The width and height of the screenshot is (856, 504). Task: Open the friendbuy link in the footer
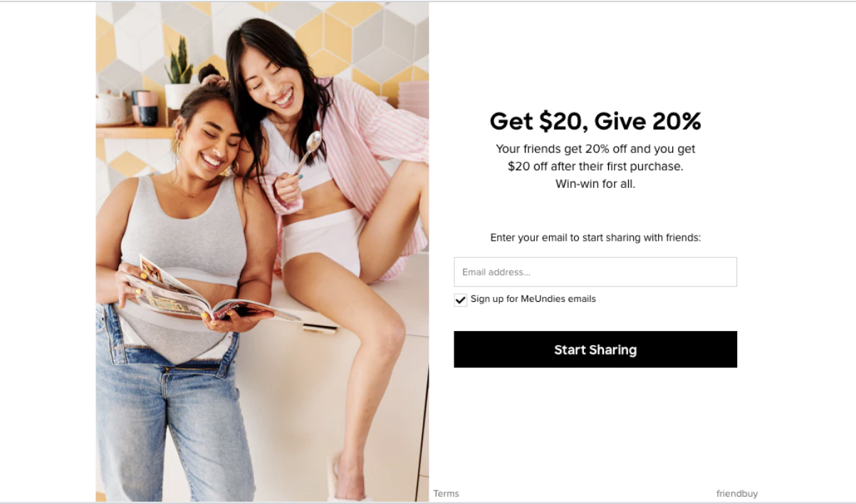click(x=737, y=493)
